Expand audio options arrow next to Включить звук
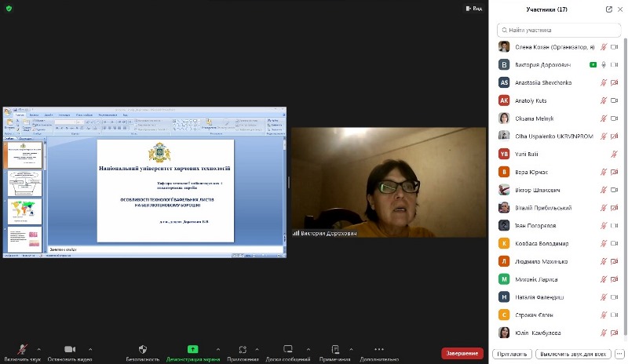The image size is (628, 364). (x=38, y=349)
